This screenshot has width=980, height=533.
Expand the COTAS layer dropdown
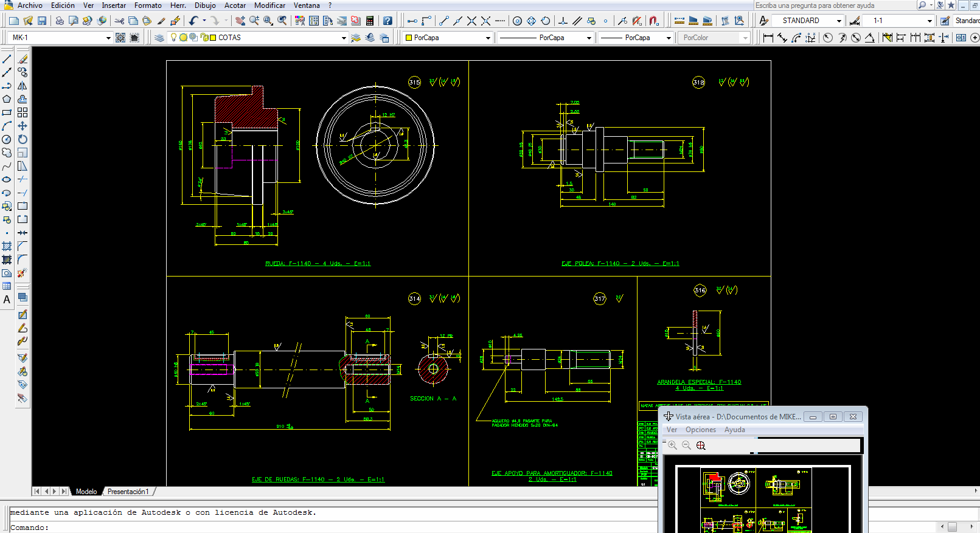[x=344, y=38]
